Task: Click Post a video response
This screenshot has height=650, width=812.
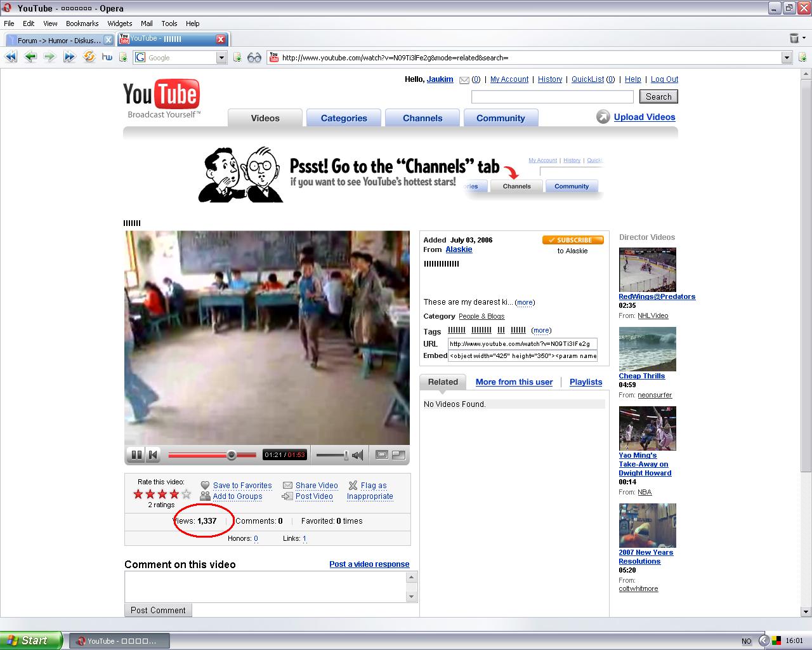Action: click(x=369, y=564)
